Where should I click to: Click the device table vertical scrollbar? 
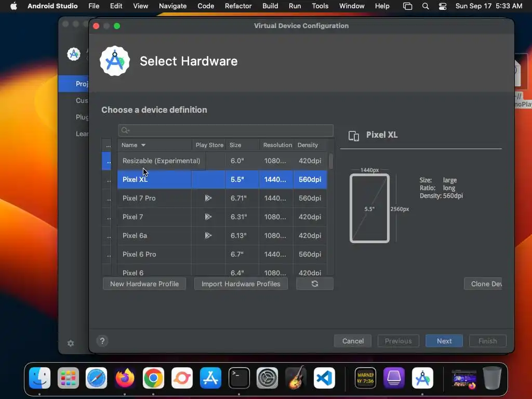point(331,161)
